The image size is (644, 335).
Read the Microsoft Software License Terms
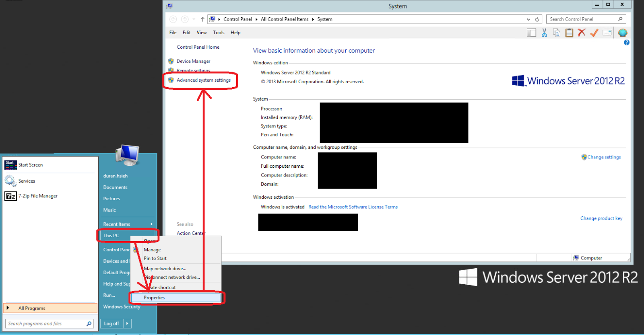pyautogui.click(x=353, y=207)
